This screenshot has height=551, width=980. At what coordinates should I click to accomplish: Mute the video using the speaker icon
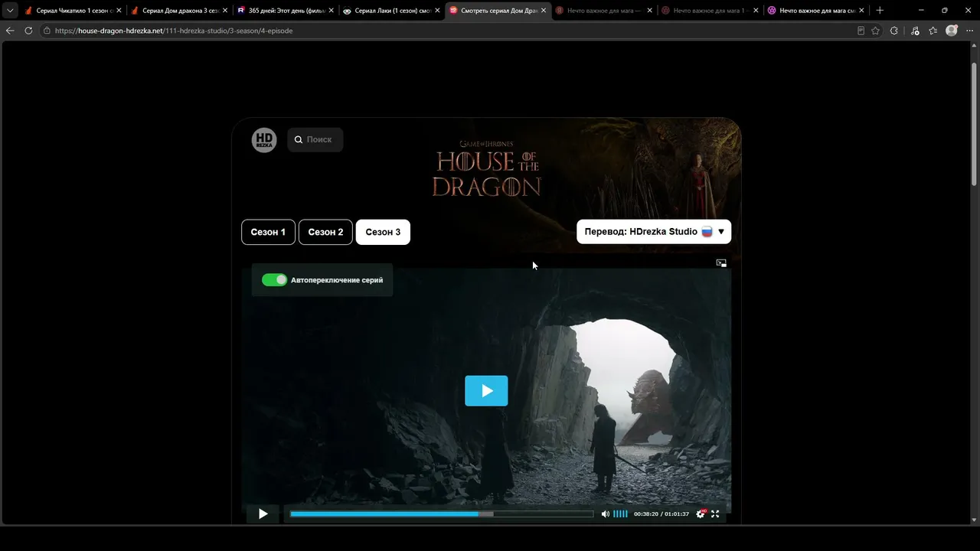click(605, 514)
